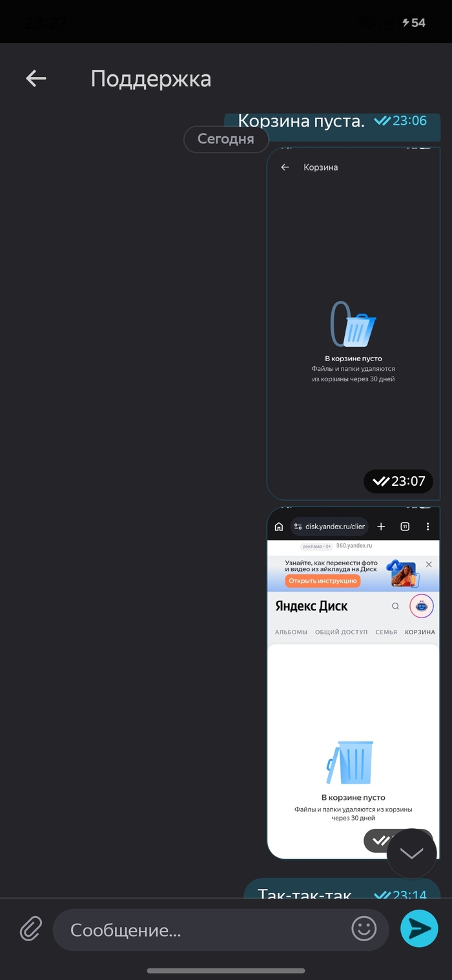
Task: Open the Яндекс Диск browser screenshot message
Action: click(353, 682)
